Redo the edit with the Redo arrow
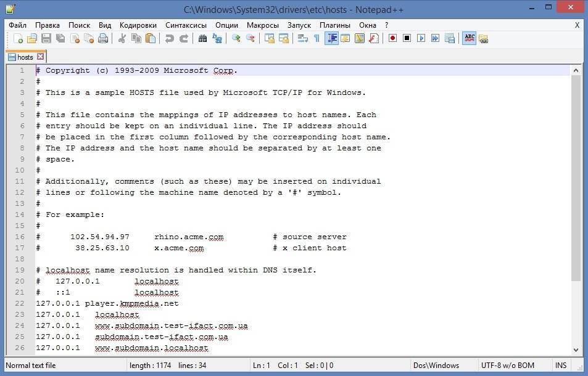Image resolution: width=588 pixels, height=376 pixels. coord(183,38)
